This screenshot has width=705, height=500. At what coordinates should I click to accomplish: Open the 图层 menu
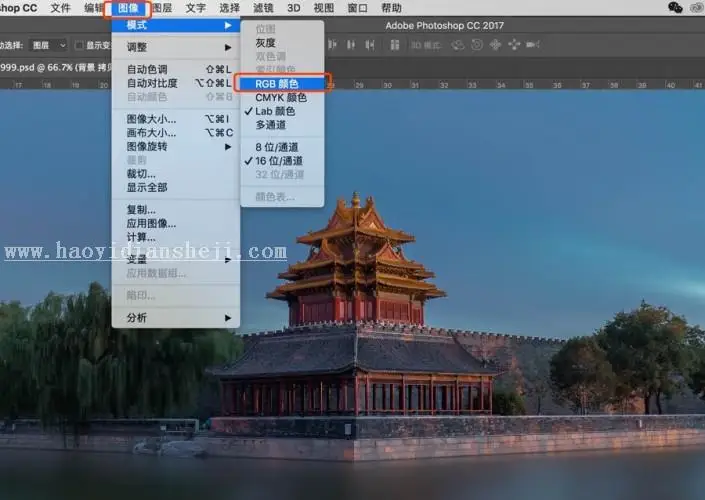162,8
